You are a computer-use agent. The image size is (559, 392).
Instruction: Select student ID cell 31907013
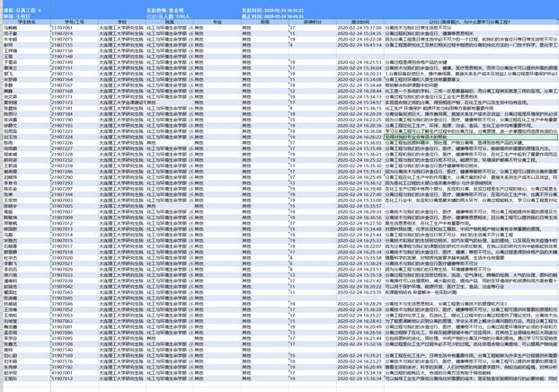click(x=75, y=229)
